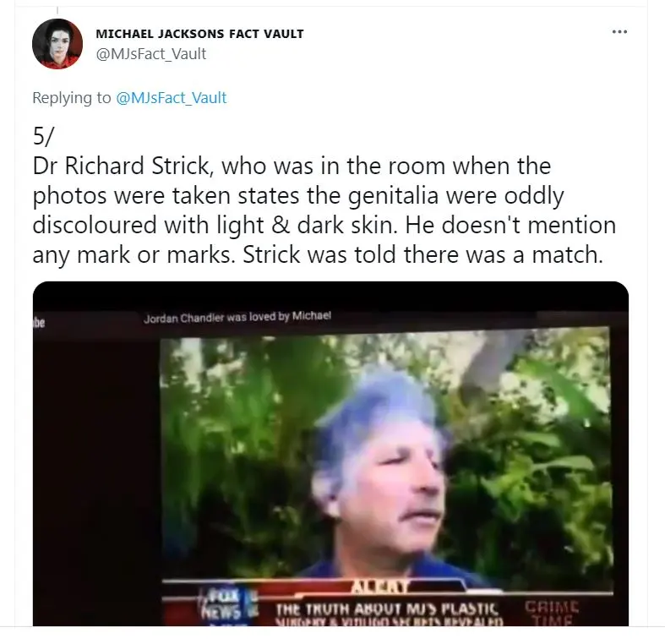Image resolution: width=665 pixels, height=644 pixels.
Task: Click the Replying to label
Action: point(71,97)
